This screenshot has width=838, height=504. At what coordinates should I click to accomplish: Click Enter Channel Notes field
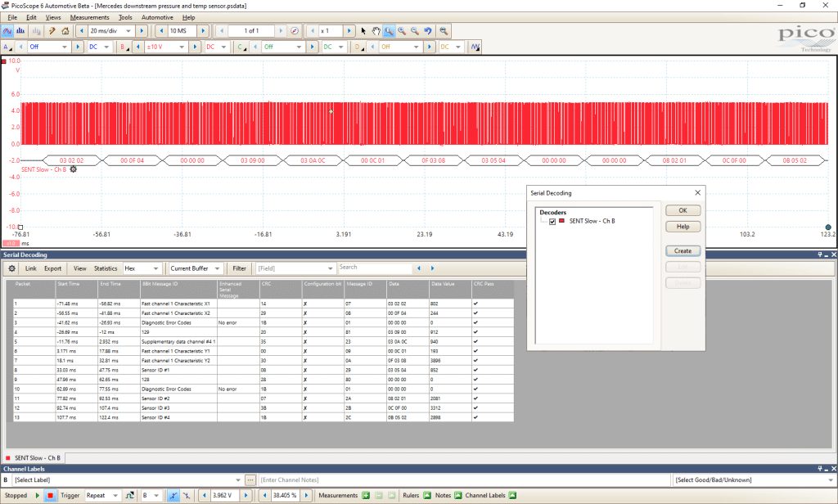coord(464,480)
